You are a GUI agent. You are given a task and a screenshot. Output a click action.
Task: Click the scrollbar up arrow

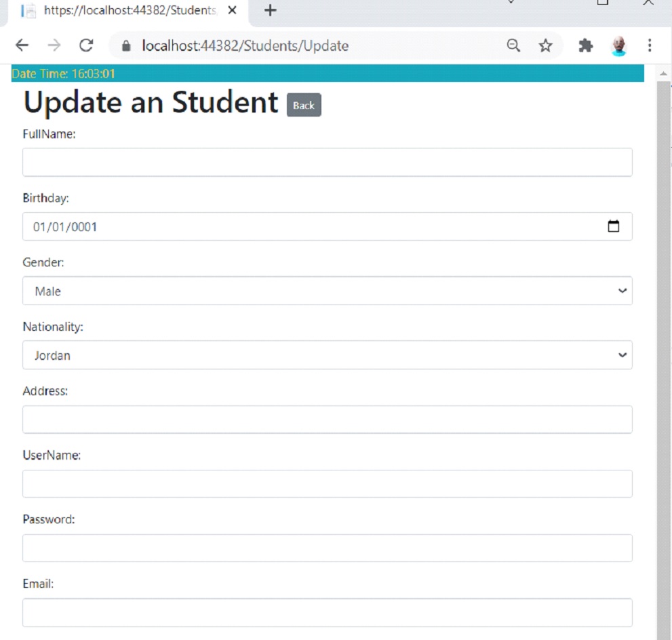663,74
